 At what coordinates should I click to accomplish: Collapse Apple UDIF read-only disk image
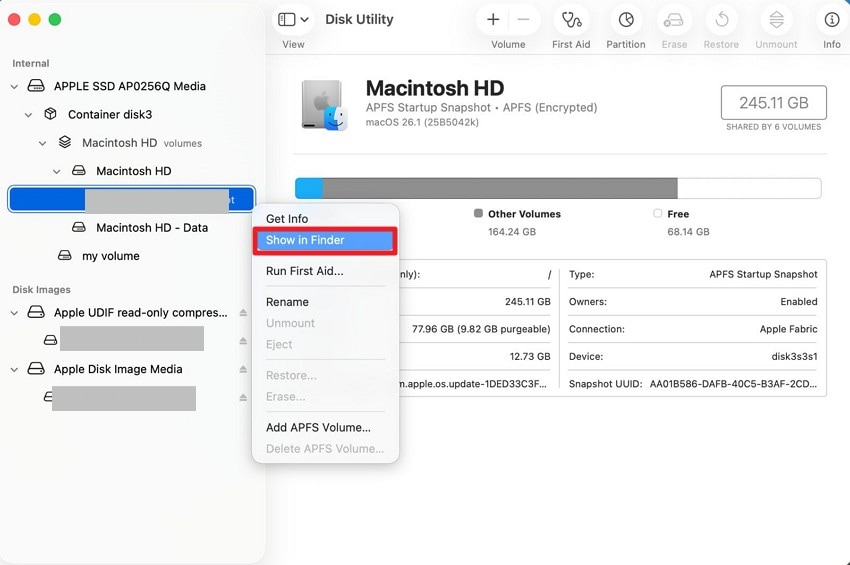point(15,313)
